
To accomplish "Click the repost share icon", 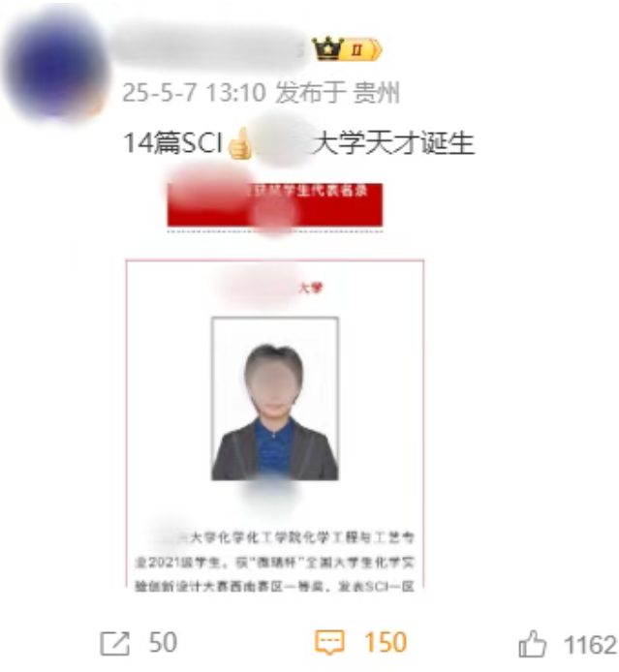I will point(115,643).
